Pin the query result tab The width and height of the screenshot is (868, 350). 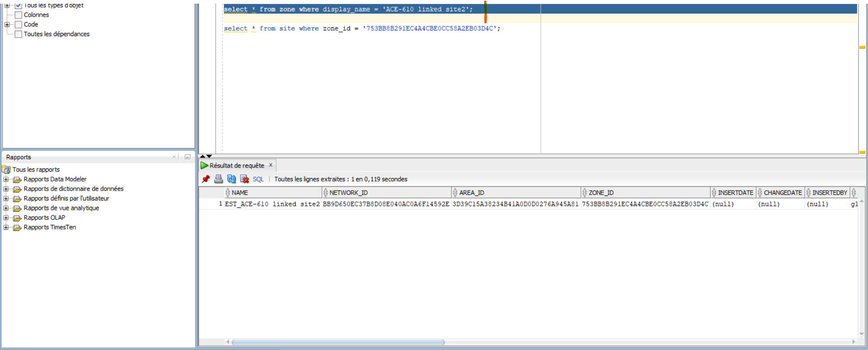206,179
